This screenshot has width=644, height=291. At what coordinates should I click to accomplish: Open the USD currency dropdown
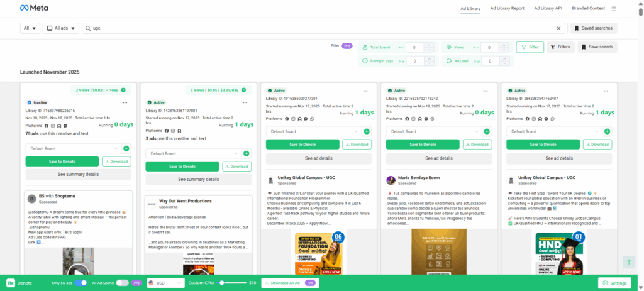point(165,283)
